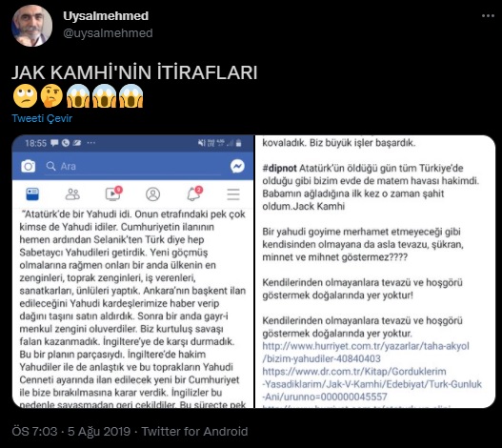This screenshot has width=502, height=448.
Task: Open the profile tab icon
Action: [152, 194]
